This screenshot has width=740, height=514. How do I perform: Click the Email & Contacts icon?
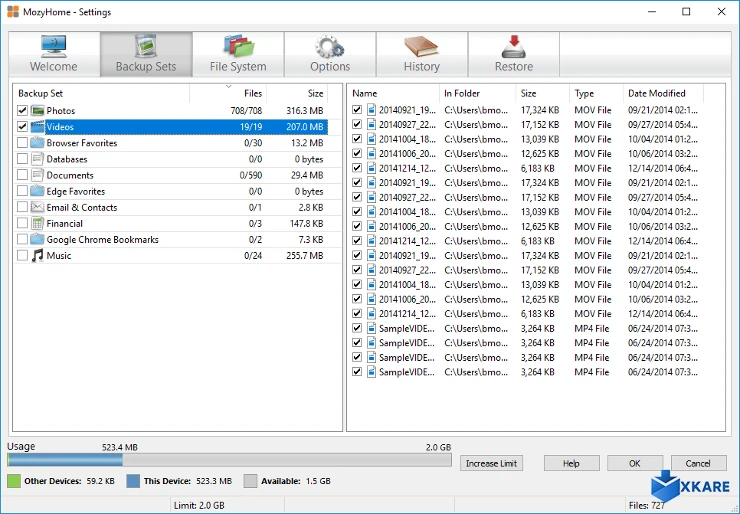38,208
